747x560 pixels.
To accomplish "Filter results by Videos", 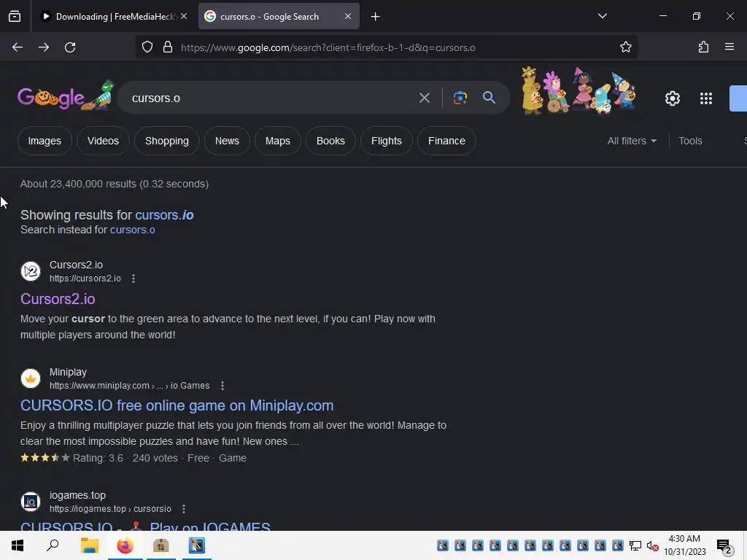I will click(x=103, y=141).
